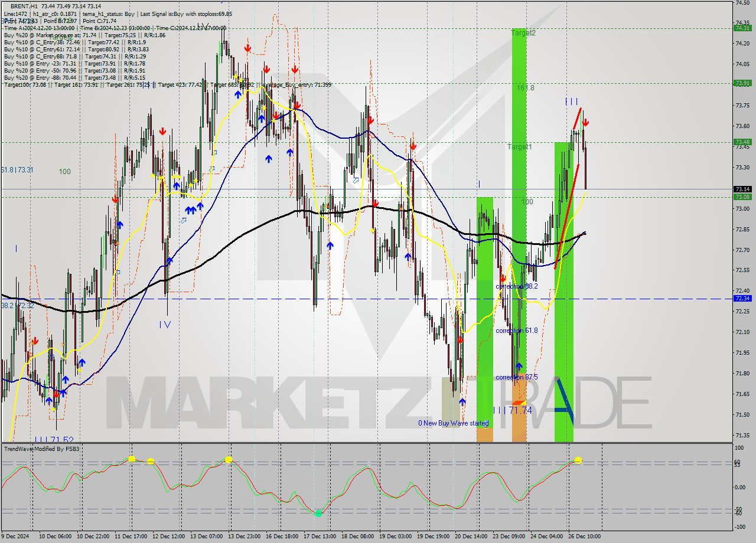
Task: Click the '13 Dec 23:00' time label
Action: tap(244, 536)
